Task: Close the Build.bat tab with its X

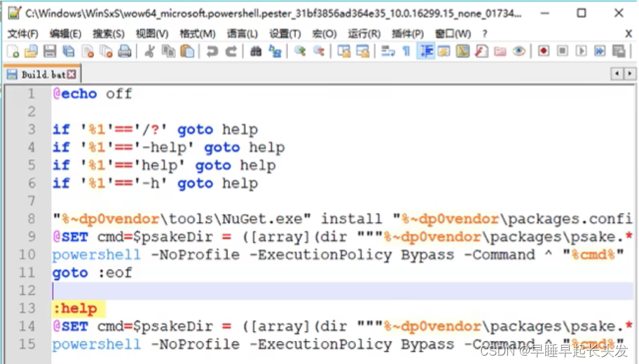Action: click(x=71, y=74)
